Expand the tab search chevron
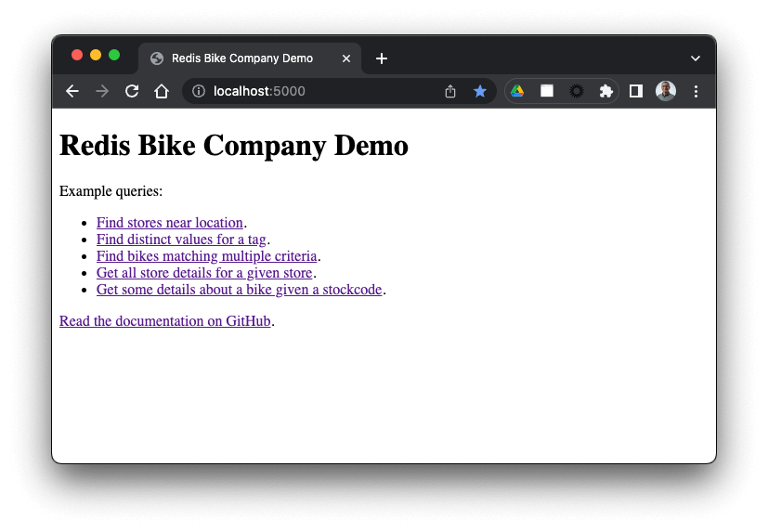The width and height of the screenshot is (768, 532). coord(695,58)
